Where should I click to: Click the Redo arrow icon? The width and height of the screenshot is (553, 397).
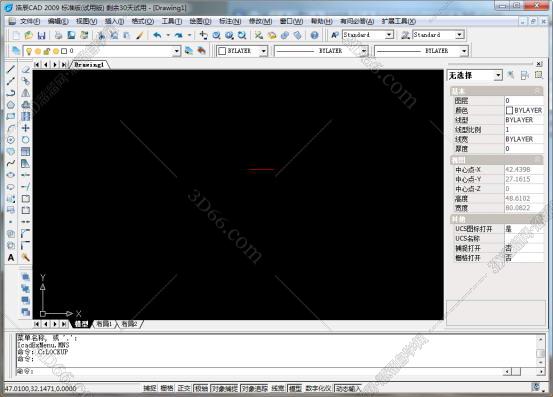tap(179, 35)
